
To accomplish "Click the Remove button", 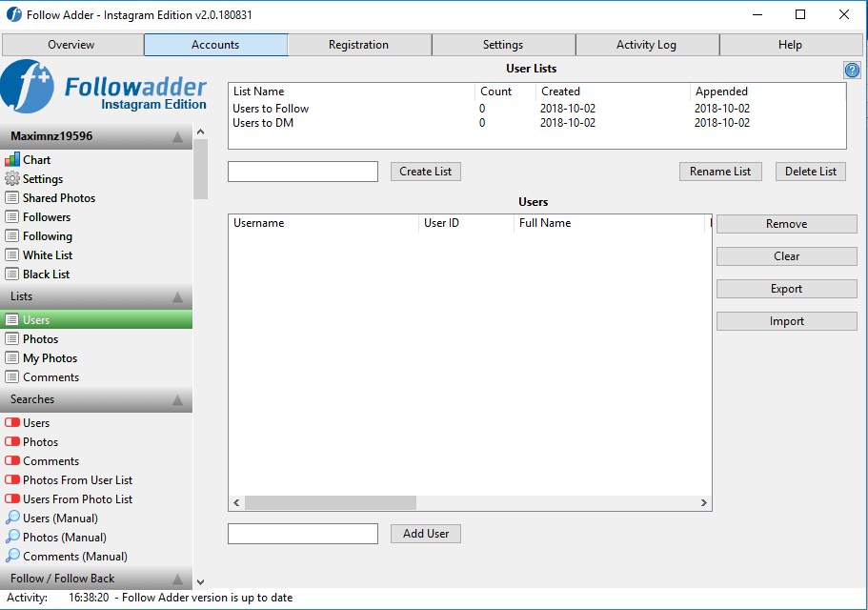I will pyautogui.click(x=787, y=224).
